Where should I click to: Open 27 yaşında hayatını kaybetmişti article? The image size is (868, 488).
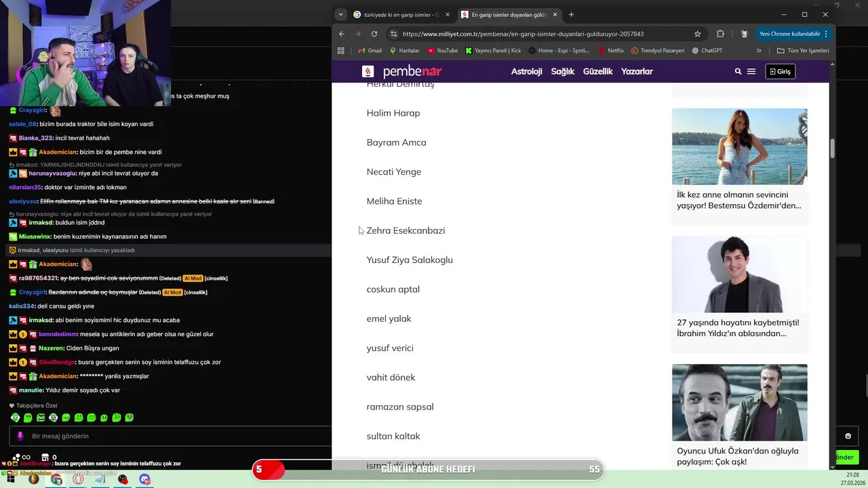[738, 328]
